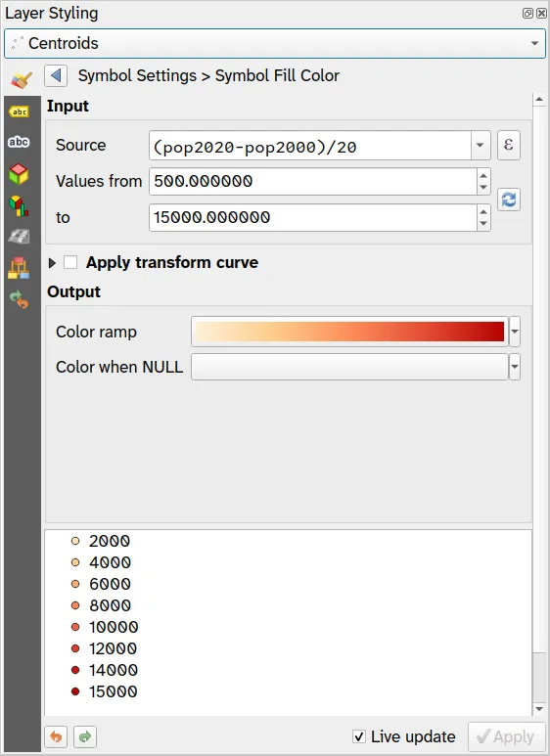
Task: Open the 3D View cube icon
Action: point(19,174)
